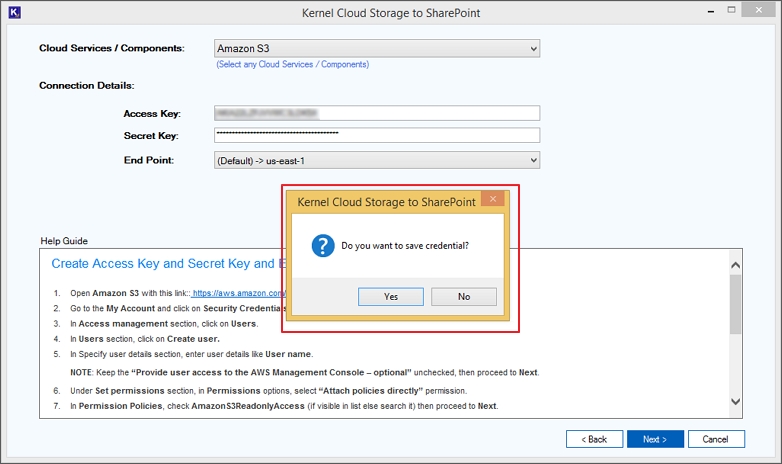Open the aws.amazon.com link in help guide
The height and width of the screenshot is (464, 782).
coord(238,293)
